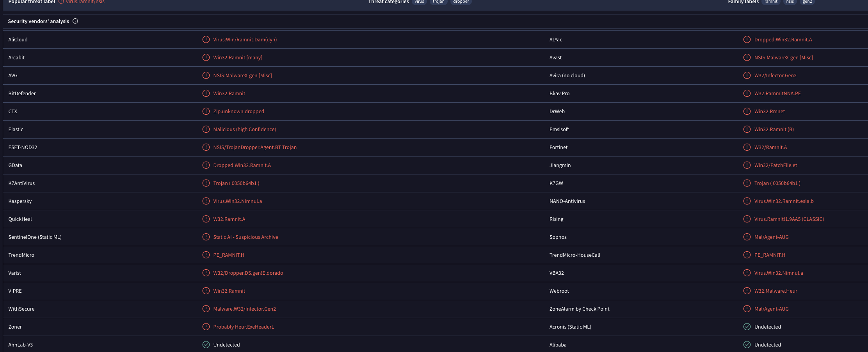Click the alert icon in the Webroot row

(747, 291)
